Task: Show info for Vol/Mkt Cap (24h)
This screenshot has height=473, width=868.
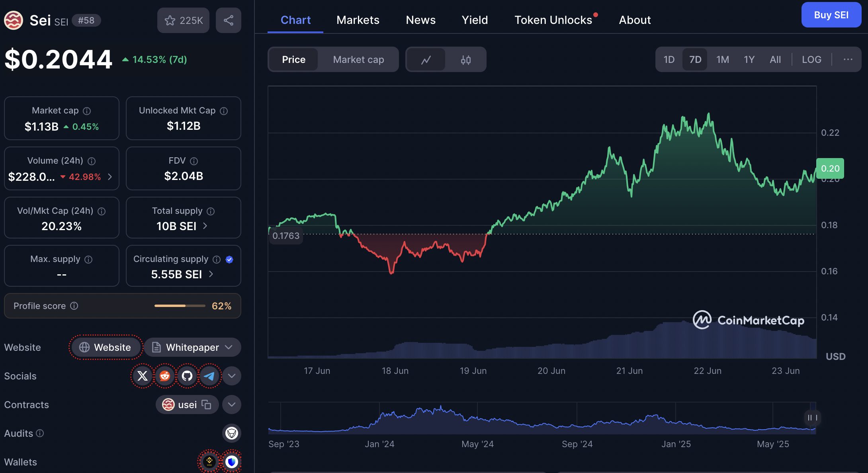Action: [102, 211]
